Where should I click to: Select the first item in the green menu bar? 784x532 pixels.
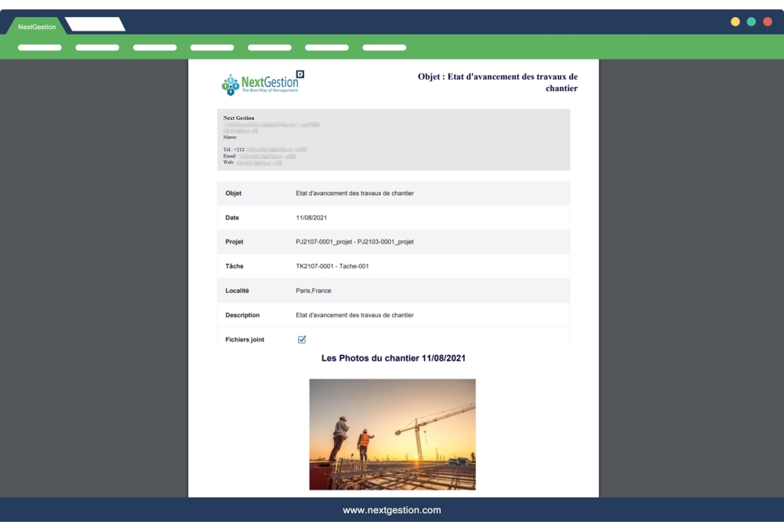(x=39, y=48)
